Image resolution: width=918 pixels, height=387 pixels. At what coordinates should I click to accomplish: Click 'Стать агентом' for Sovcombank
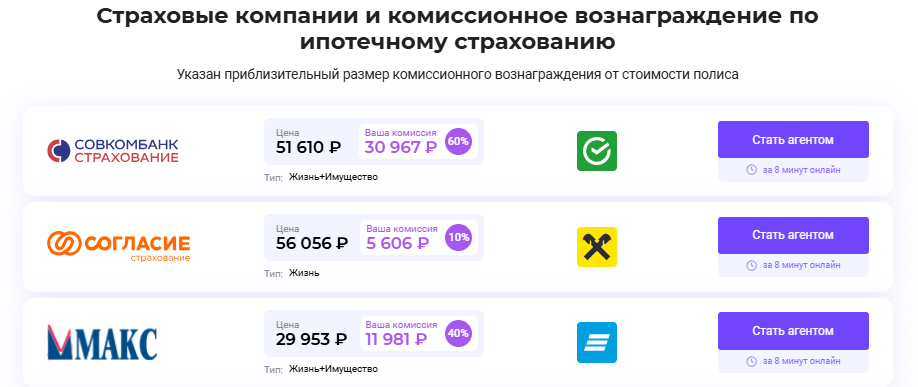point(793,140)
